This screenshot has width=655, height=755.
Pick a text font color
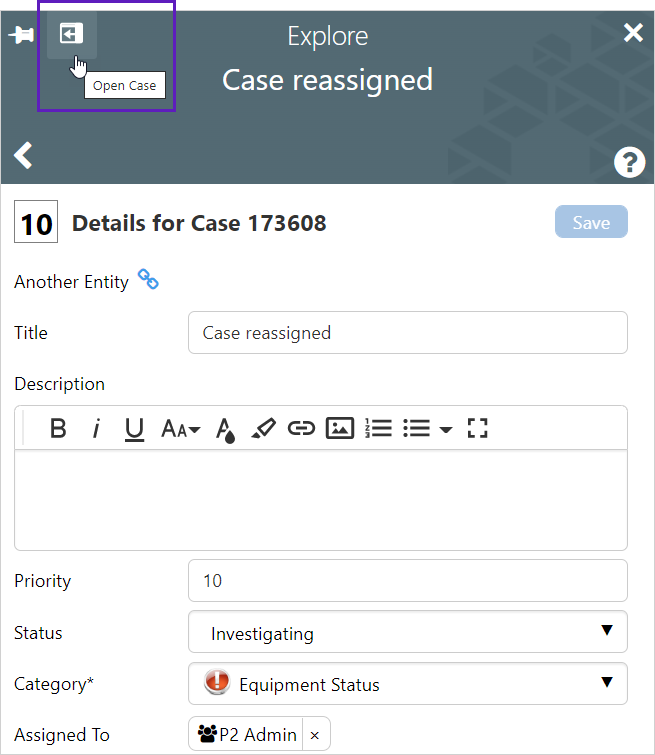[x=225, y=429]
